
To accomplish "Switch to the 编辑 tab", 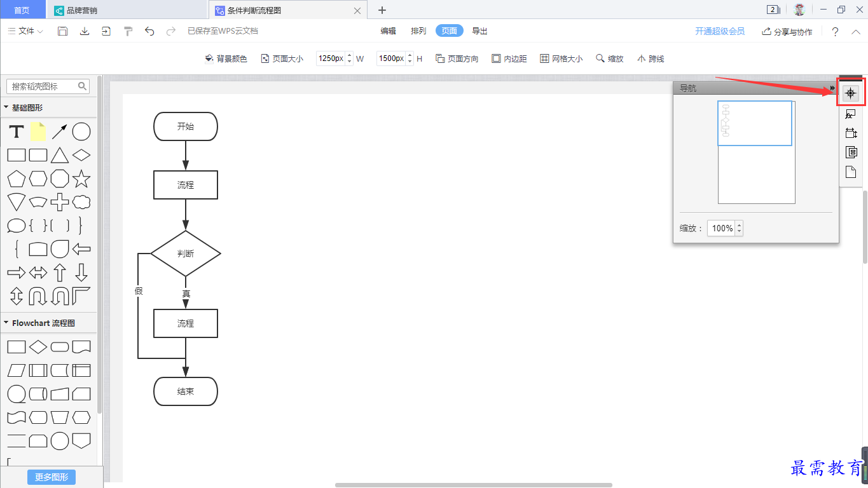I will (x=388, y=31).
